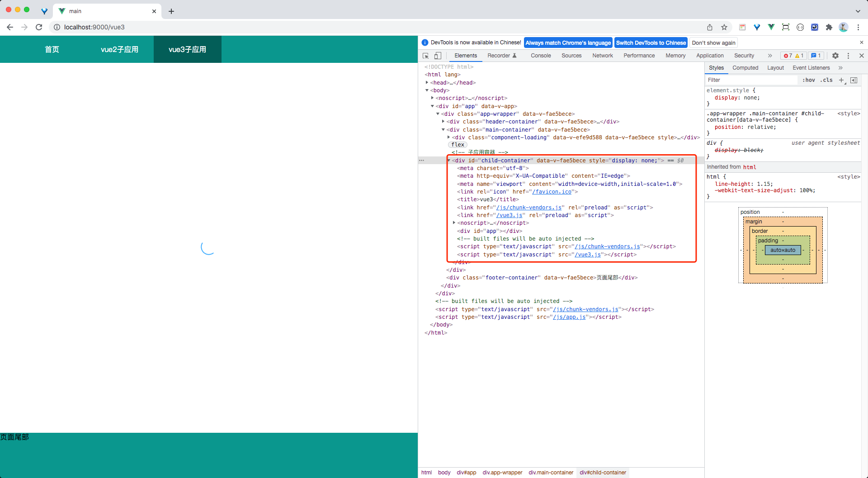Image resolution: width=868 pixels, height=478 pixels.
Task: Toggle computed styles sidebar icon
Action: click(854, 80)
